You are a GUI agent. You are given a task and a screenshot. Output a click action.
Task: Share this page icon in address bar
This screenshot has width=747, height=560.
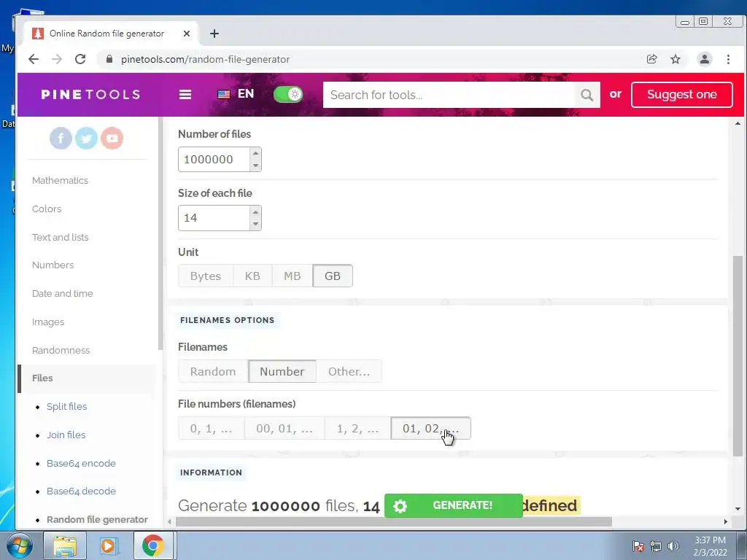tap(651, 59)
